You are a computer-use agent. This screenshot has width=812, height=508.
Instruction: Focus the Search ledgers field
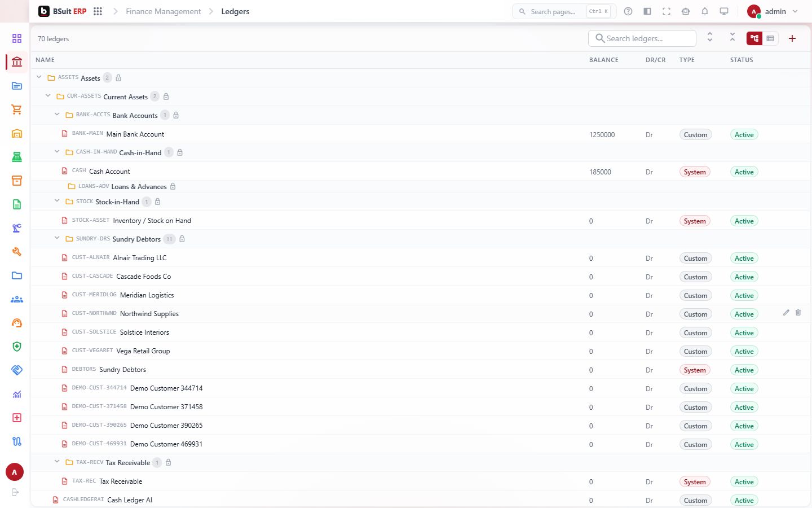642,38
